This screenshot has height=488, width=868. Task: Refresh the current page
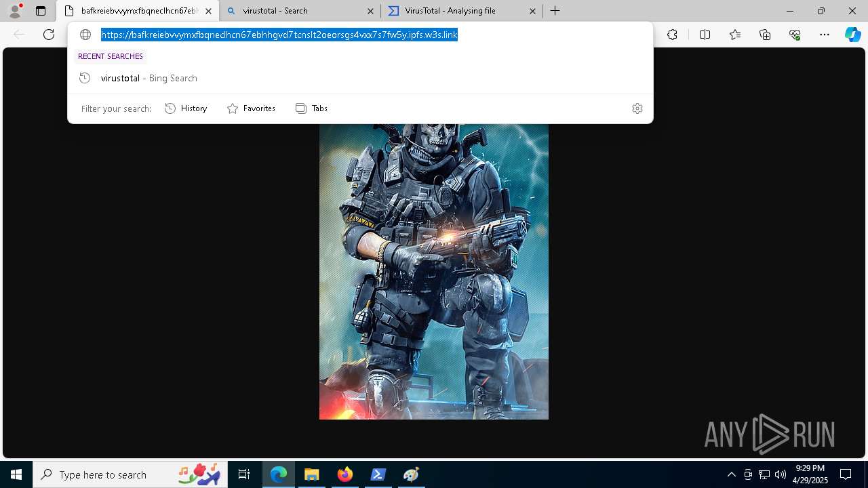49,35
